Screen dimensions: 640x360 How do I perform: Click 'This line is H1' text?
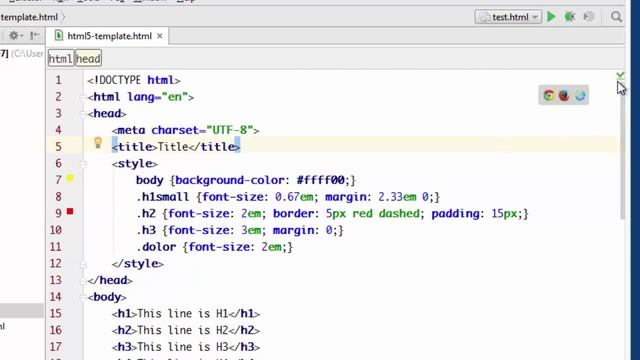click(x=182, y=313)
